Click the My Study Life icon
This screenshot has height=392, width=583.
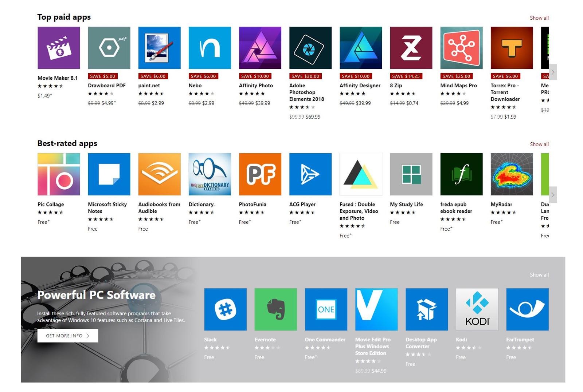(x=411, y=174)
